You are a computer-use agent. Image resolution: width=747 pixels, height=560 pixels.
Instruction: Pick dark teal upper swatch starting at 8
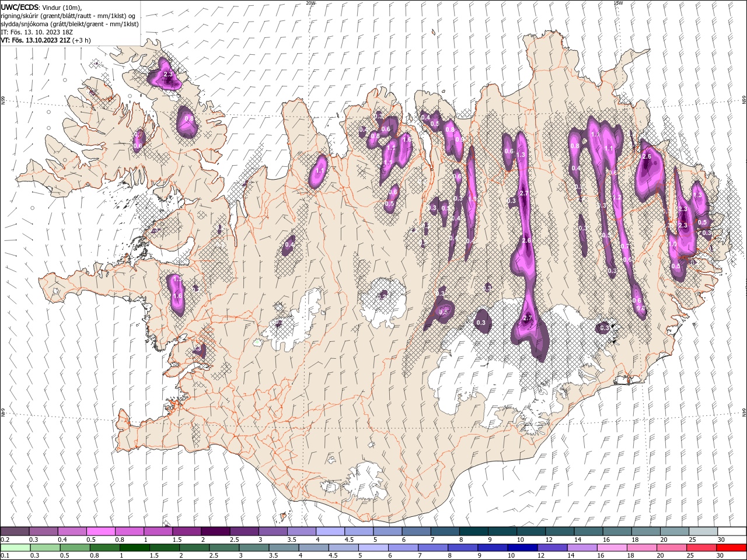pos(473,531)
